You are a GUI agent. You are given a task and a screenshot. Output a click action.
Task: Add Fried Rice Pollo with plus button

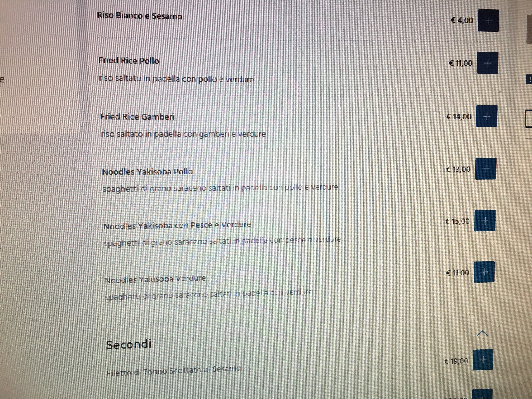tap(488, 63)
